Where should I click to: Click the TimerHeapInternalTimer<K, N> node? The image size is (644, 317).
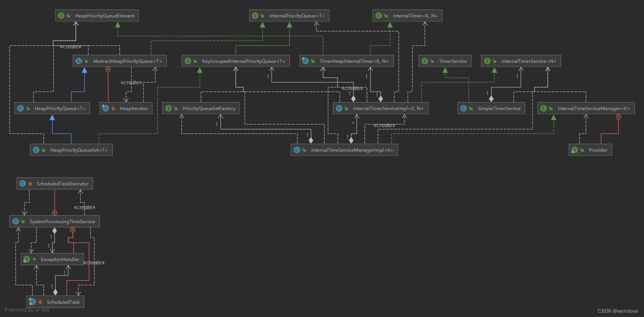[346, 61]
